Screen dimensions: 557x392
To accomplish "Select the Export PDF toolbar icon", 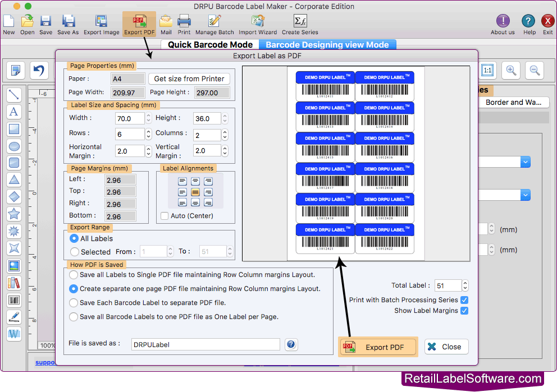I will (139, 24).
